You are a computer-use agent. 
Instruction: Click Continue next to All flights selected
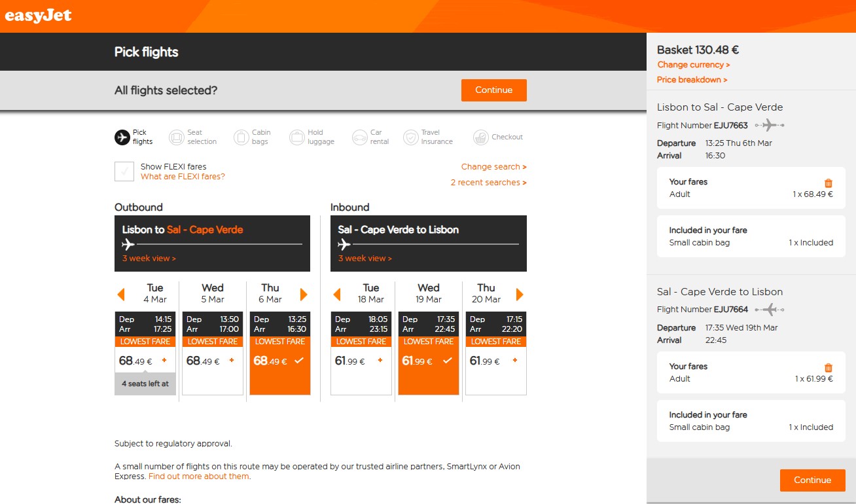point(494,90)
